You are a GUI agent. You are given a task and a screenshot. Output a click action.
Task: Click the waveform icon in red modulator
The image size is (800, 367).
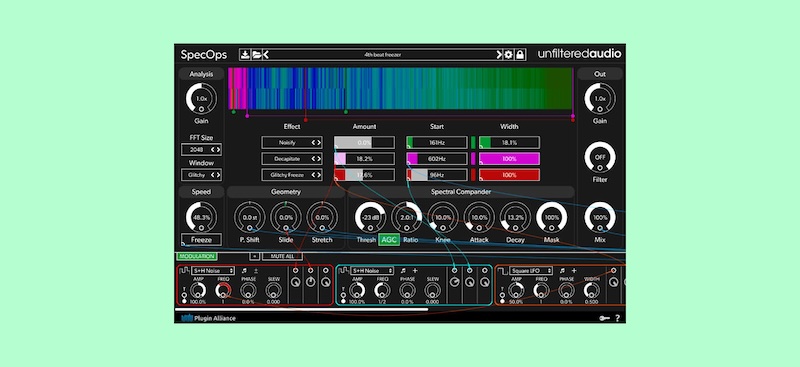click(x=185, y=271)
